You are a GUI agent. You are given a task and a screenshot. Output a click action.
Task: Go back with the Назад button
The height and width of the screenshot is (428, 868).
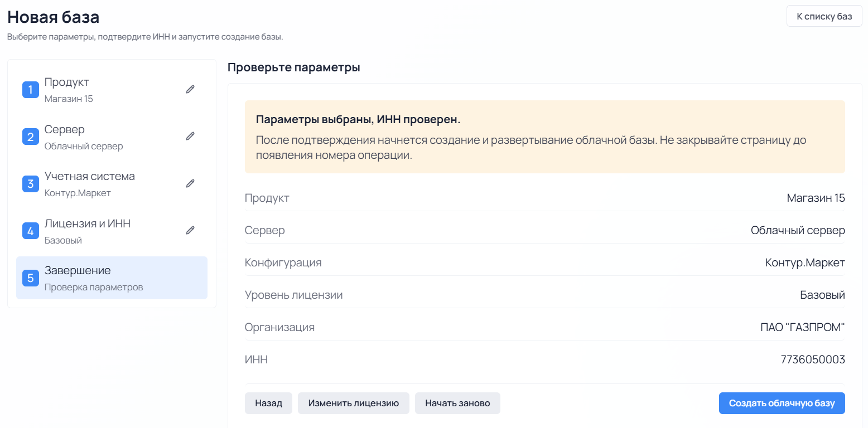pyautogui.click(x=268, y=403)
